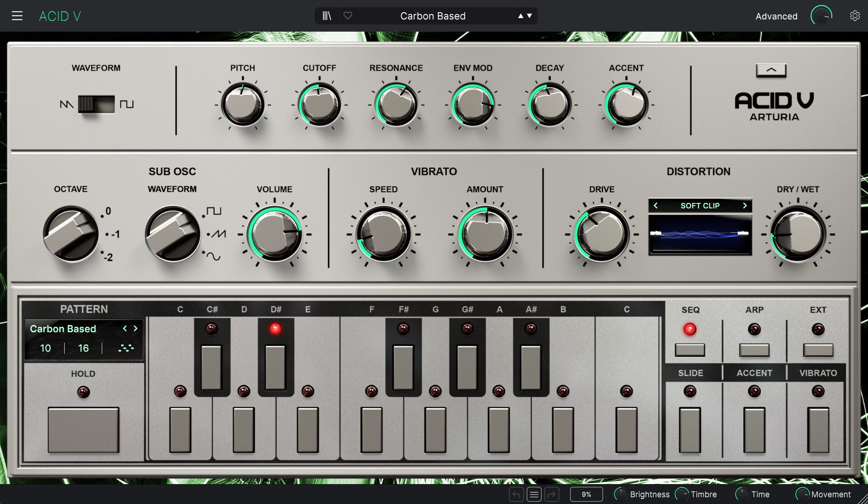Click the ENV MOD knob
This screenshot has width=868, height=504.
click(x=473, y=104)
